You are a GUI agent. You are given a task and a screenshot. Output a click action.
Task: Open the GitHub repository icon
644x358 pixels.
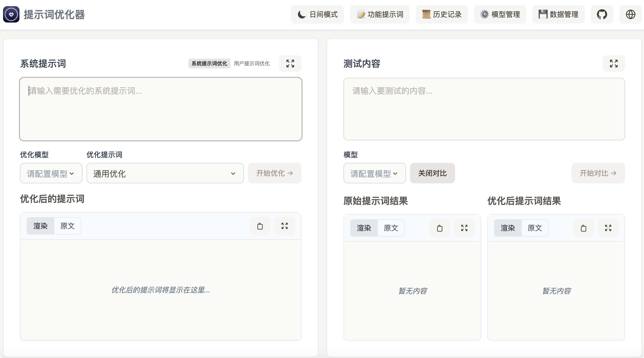click(602, 14)
